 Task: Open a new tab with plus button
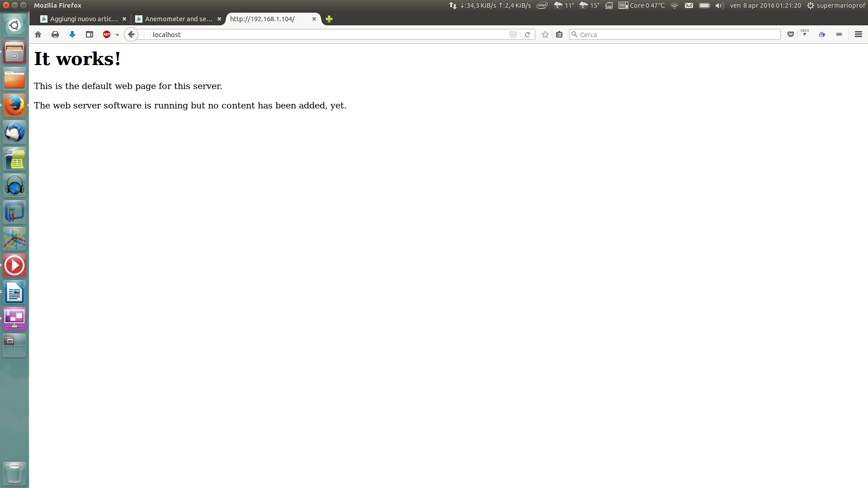pos(329,19)
